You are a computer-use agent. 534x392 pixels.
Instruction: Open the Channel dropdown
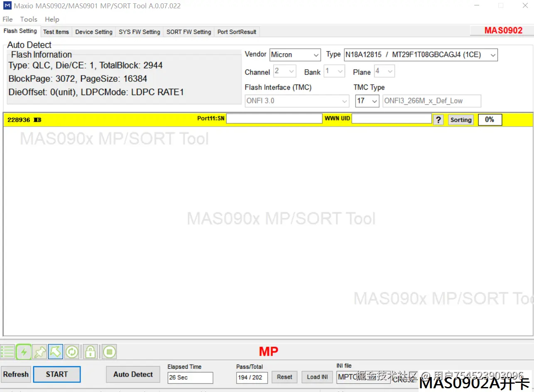284,71
